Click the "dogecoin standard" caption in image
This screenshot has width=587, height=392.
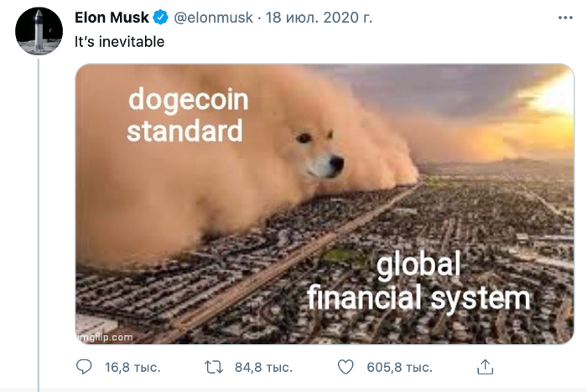[x=187, y=115]
